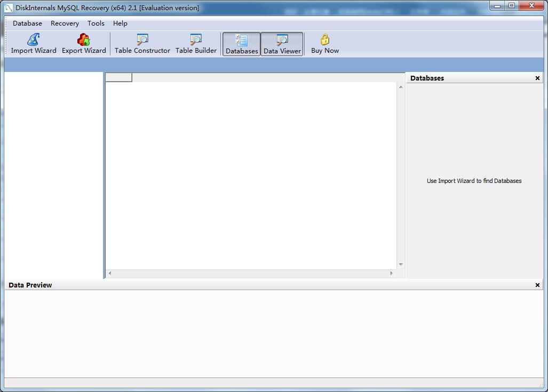Open the Tools menu

click(x=96, y=23)
